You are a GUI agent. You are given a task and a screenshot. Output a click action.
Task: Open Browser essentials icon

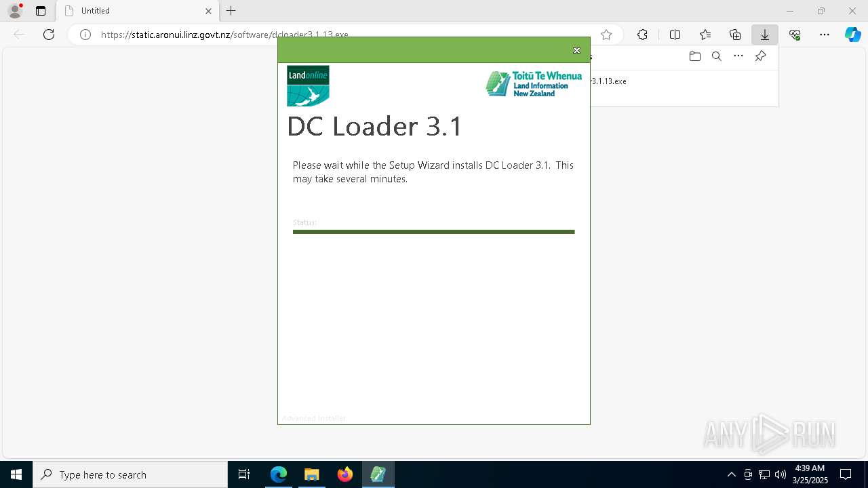pos(795,35)
